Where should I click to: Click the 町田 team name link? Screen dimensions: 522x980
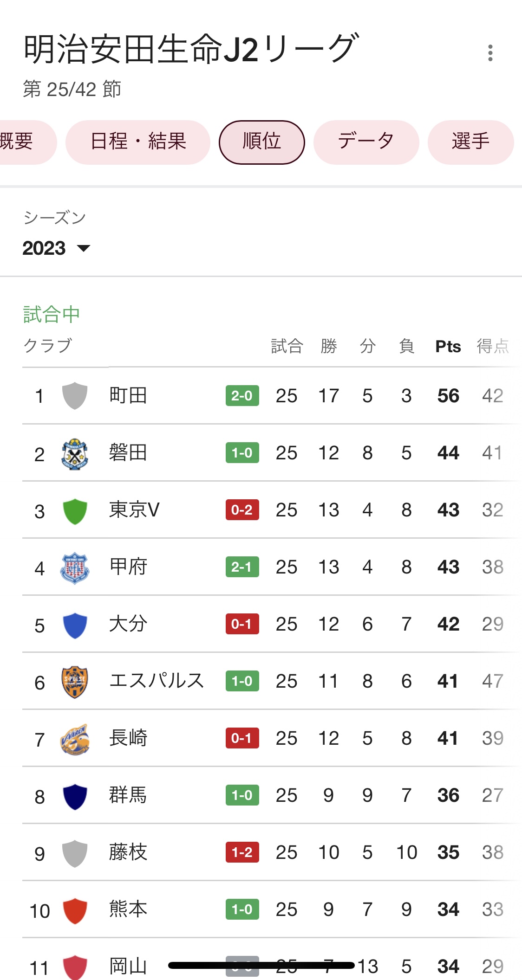click(x=128, y=396)
